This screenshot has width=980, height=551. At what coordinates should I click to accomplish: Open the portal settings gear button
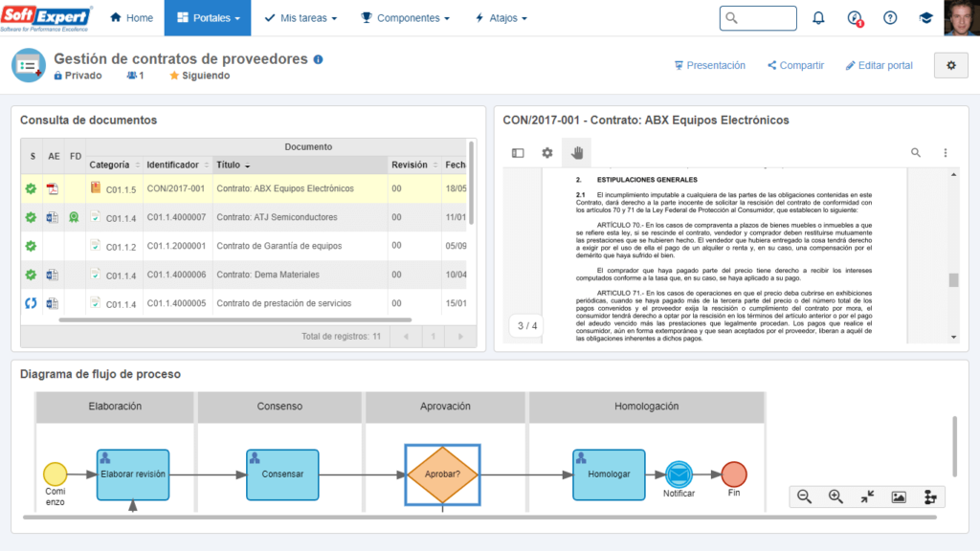pos(950,65)
